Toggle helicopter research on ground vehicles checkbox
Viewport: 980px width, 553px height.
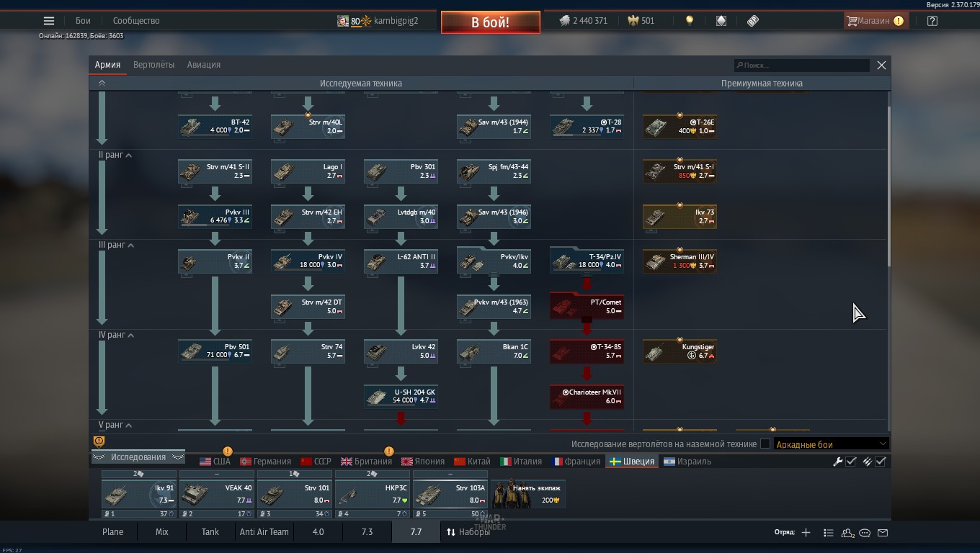(765, 444)
